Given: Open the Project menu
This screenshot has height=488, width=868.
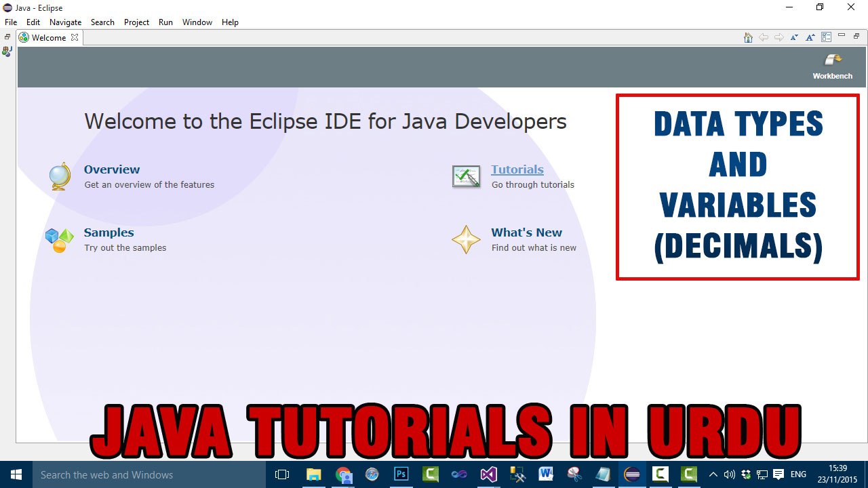Looking at the screenshot, I should (x=136, y=22).
